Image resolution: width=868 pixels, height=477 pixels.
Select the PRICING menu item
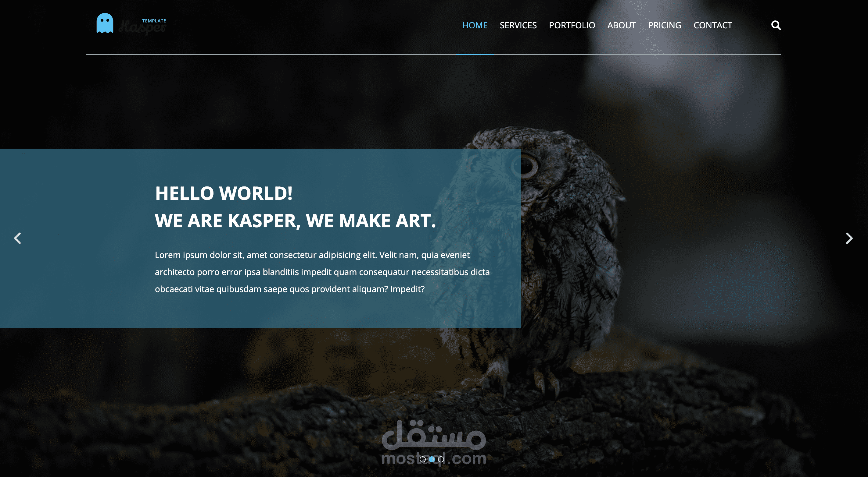tap(665, 25)
